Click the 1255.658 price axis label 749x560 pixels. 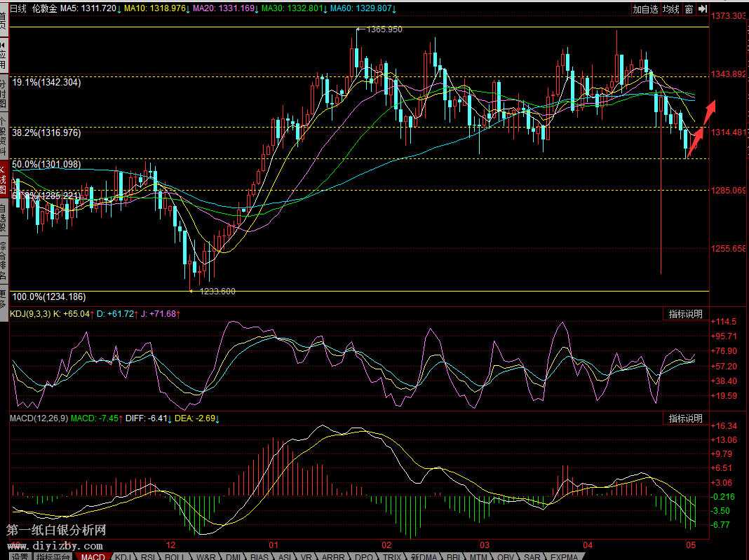click(729, 248)
